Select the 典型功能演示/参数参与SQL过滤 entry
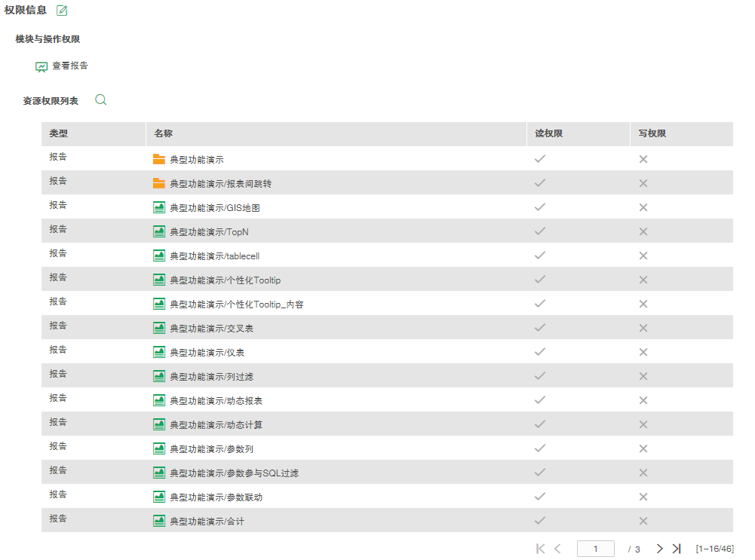This screenshot has height=560, width=755. (234, 473)
